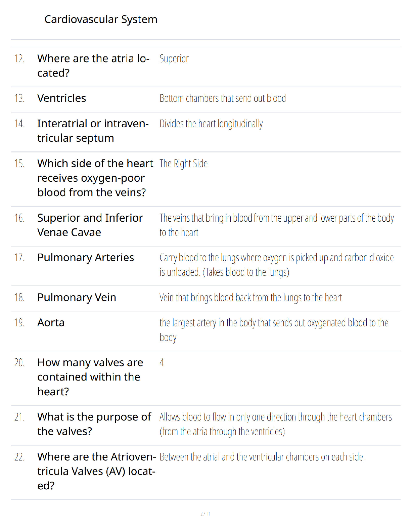Select 'What is the purpose of the valves?'
Image resolution: width=411 pixels, height=532 pixels.
[x=94, y=424]
